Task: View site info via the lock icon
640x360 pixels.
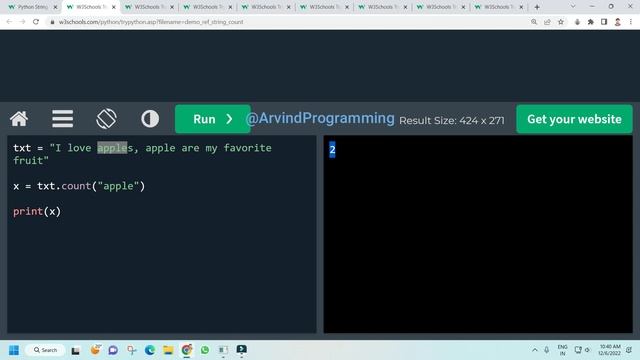Action: click(x=52, y=22)
